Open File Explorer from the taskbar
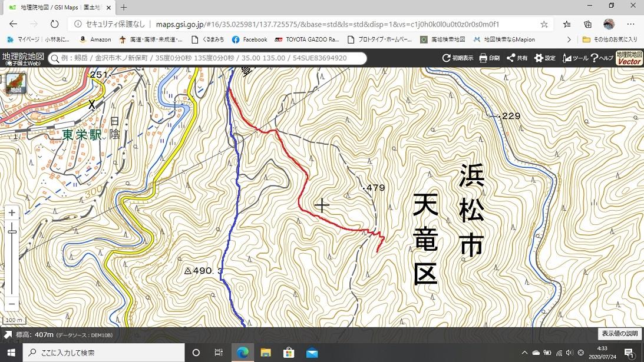Image resolution: width=644 pixels, height=362 pixels. pyautogui.click(x=266, y=353)
